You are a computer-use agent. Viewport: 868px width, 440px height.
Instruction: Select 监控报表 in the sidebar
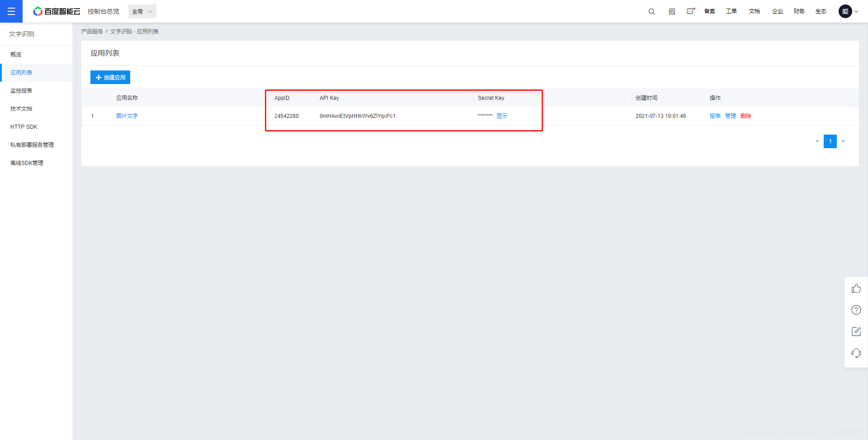tap(36, 90)
